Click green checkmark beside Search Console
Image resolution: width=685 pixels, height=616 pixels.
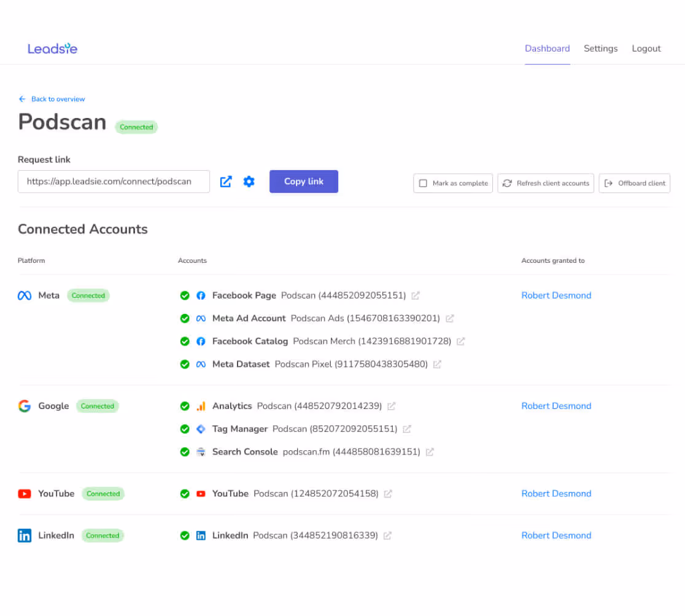pyautogui.click(x=185, y=452)
